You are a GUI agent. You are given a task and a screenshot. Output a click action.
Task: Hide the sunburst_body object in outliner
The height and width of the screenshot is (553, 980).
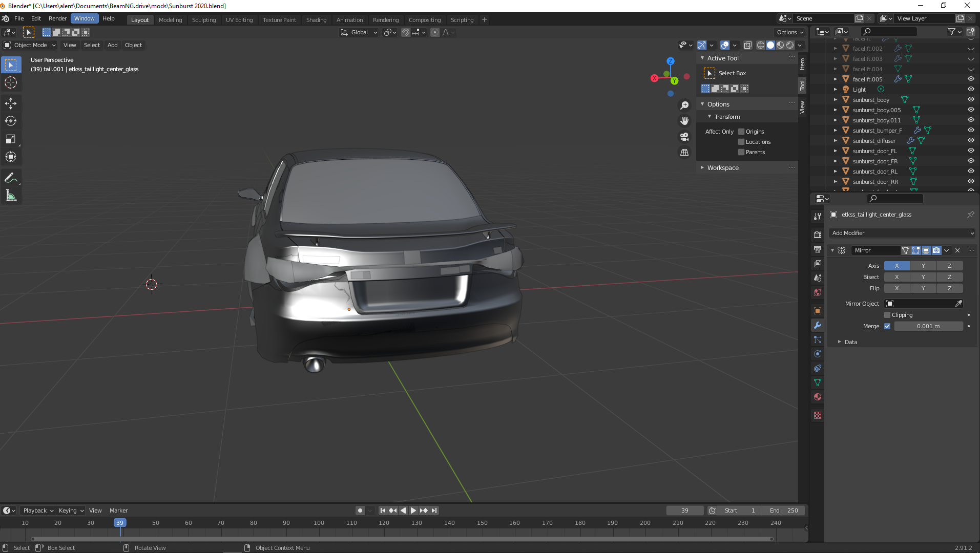coord(971,100)
